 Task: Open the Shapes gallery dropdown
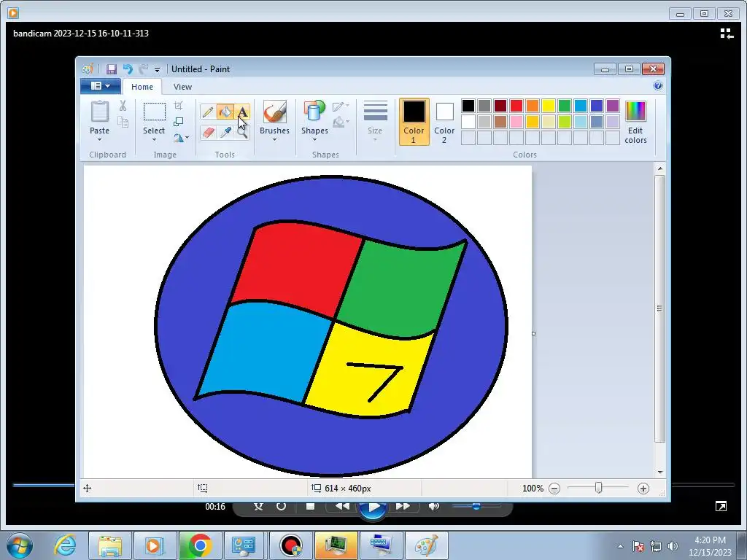[314, 139]
